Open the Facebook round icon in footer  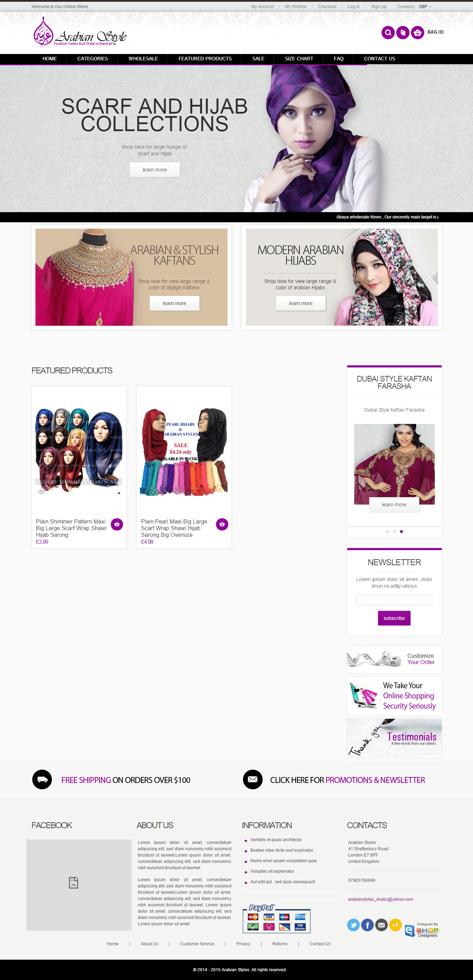[367, 925]
